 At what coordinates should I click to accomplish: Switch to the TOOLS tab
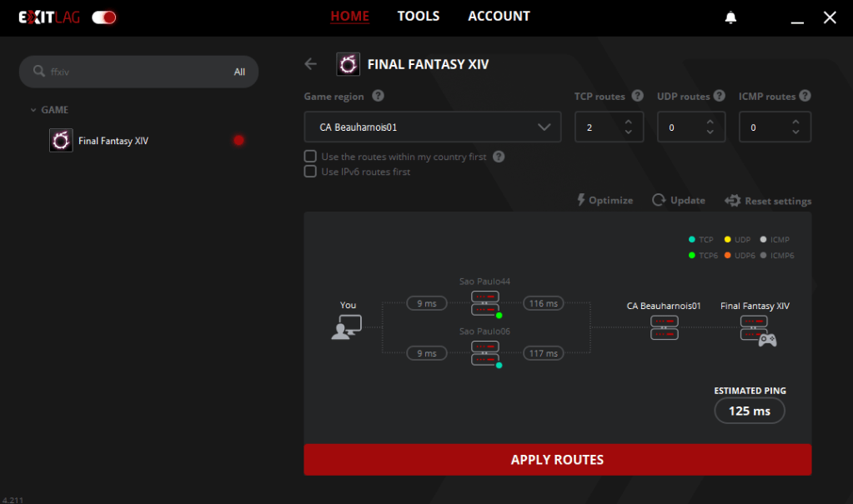coord(419,16)
